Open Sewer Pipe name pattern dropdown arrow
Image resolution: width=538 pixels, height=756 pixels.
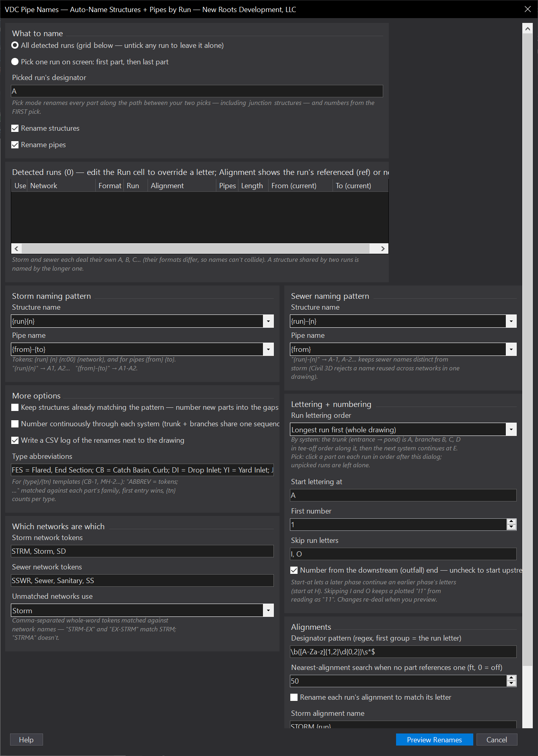(511, 349)
